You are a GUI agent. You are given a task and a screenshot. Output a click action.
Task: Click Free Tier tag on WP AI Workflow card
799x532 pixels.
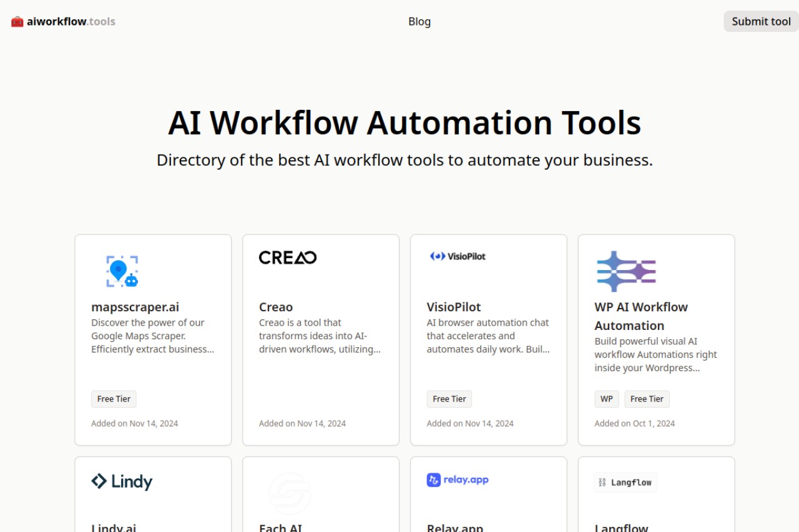pyautogui.click(x=647, y=399)
